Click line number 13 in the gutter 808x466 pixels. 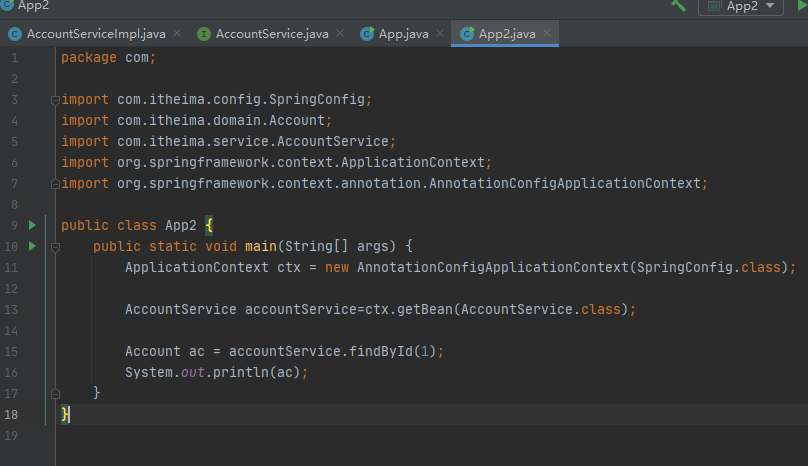click(11, 309)
